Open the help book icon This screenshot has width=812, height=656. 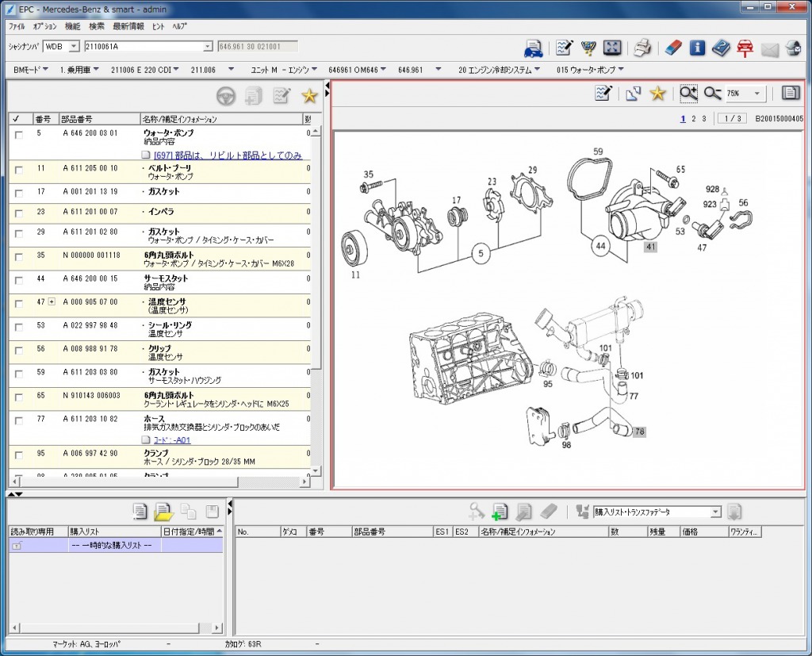pyautogui.click(x=721, y=48)
